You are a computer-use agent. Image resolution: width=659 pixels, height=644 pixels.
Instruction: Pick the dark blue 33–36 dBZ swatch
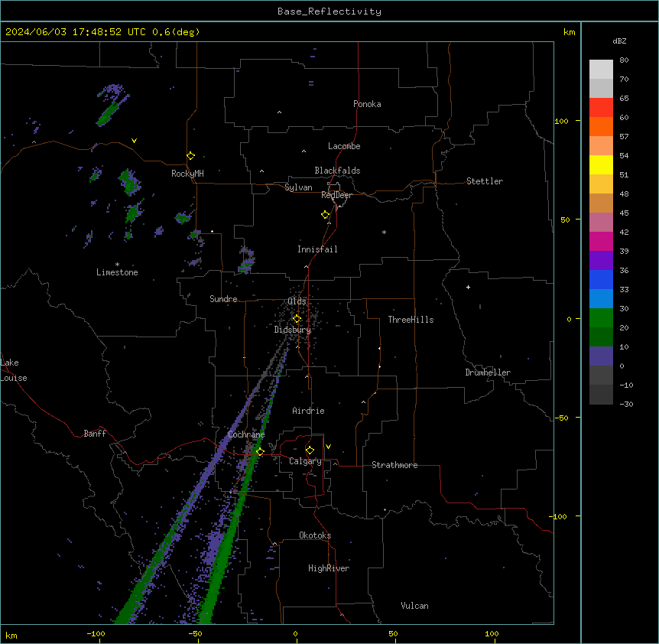(601, 280)
